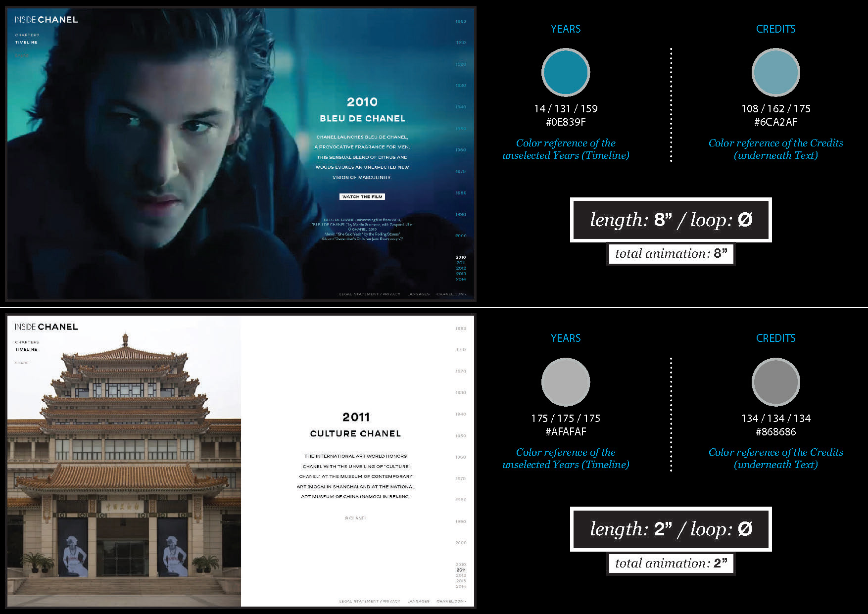The width and height of the screenshot is (868, 614).
Task: Click the Chinese museum building photo
Action: pos(124,461)
